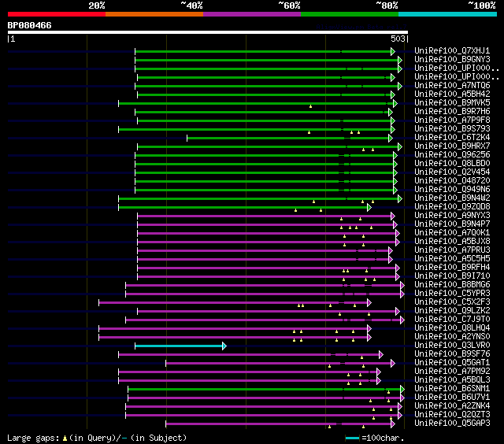Select the UniRef100_A5BQL3 label
Screen dimensions: 504x444
tap(452, 380)
